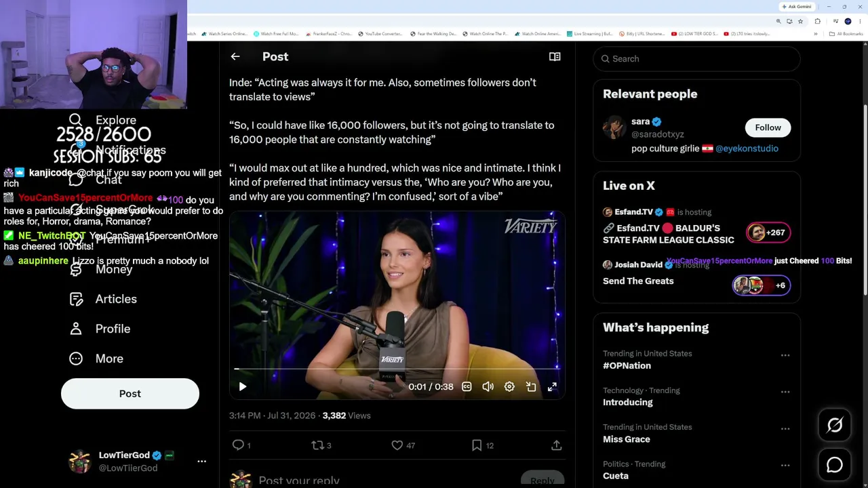The image size is (868, 488).
Task: Open the Watch Free Full Movies bookmark
Action: pyautogui.click(x=276, y=34)
